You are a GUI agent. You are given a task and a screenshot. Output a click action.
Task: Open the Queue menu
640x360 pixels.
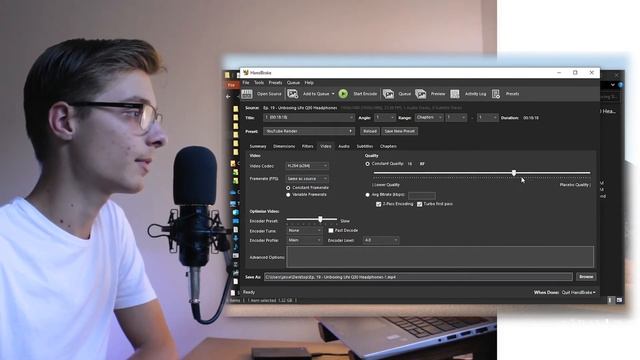point(293,83)
